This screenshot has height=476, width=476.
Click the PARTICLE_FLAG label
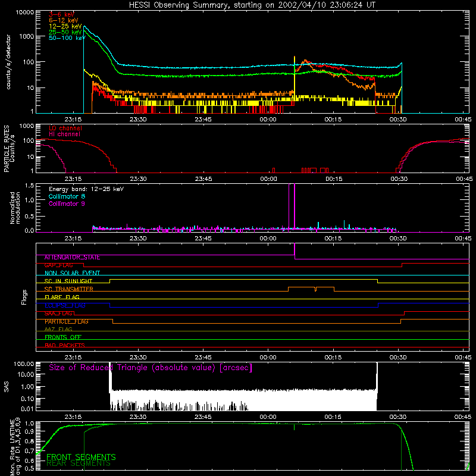coord(67,321)
